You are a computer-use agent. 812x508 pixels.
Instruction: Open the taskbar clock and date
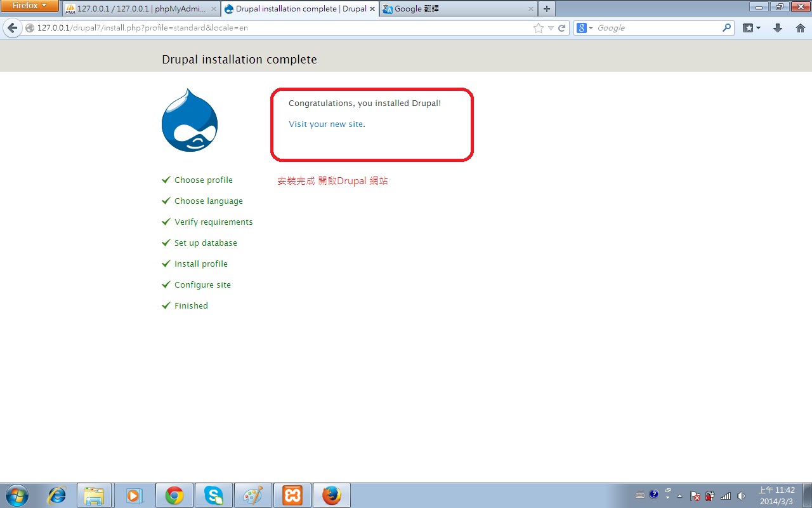coord(776,495)
